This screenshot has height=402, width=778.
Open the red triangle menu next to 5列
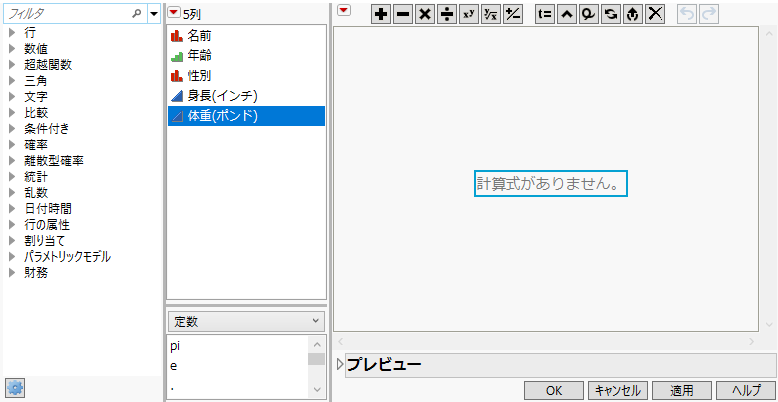coord(174,13)
